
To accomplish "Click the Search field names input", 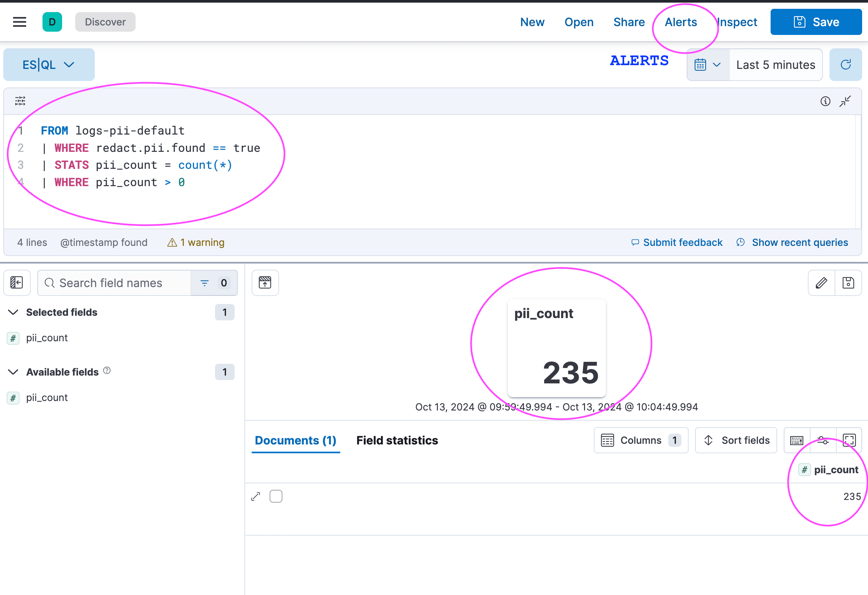I will tap(112, 282).
